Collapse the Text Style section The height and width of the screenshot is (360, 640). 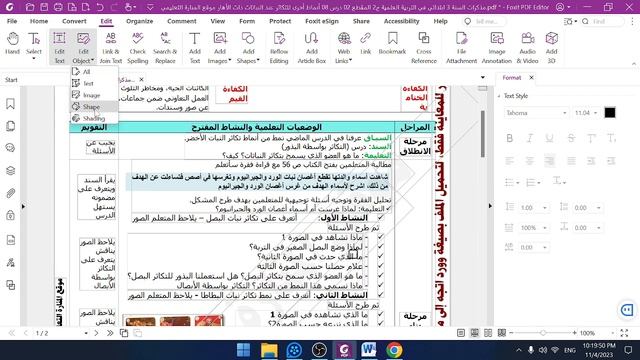click(499, 96)
